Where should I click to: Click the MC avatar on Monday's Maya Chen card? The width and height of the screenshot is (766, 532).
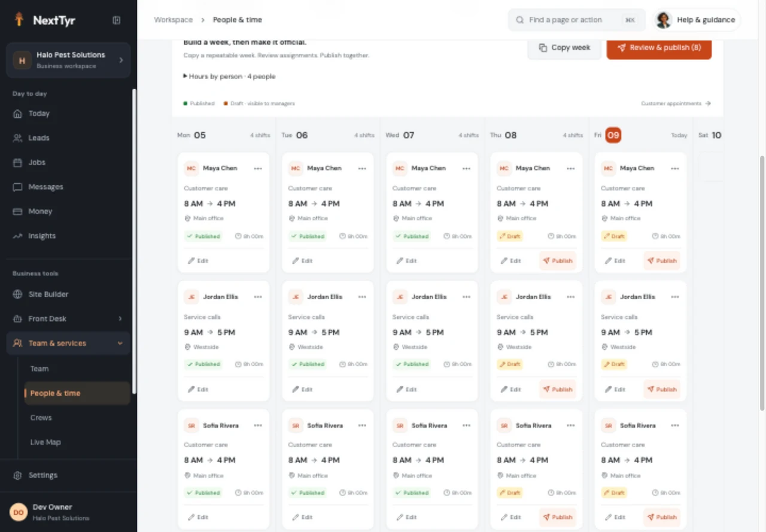[191, 169]
